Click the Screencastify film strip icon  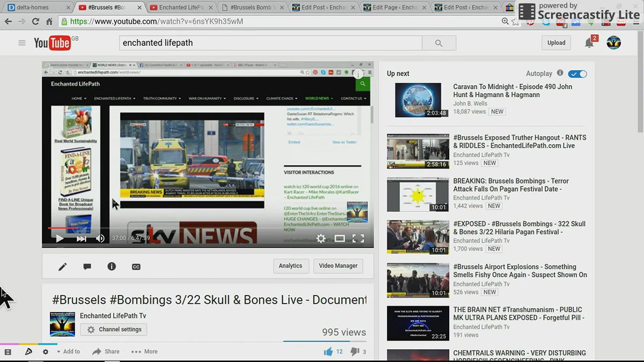pos(8,352)
